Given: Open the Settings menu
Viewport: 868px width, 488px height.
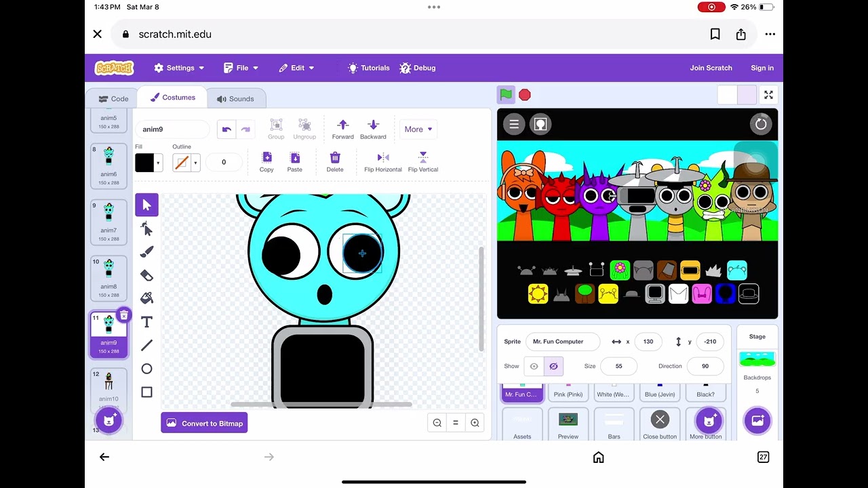Looking at the screenshot, I should (x=179, y=68).
